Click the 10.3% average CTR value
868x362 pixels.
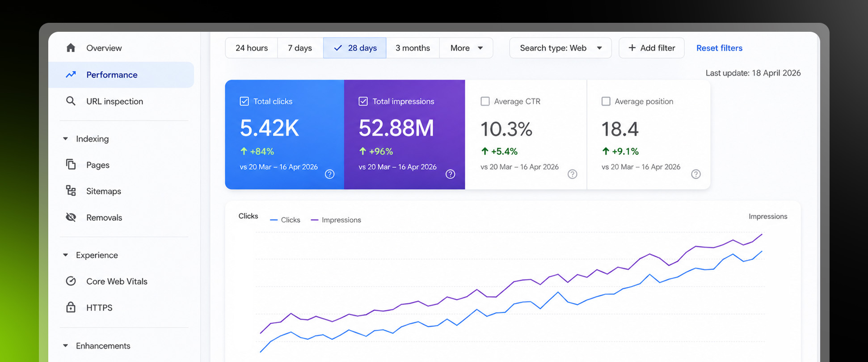[x=506, y=129]
